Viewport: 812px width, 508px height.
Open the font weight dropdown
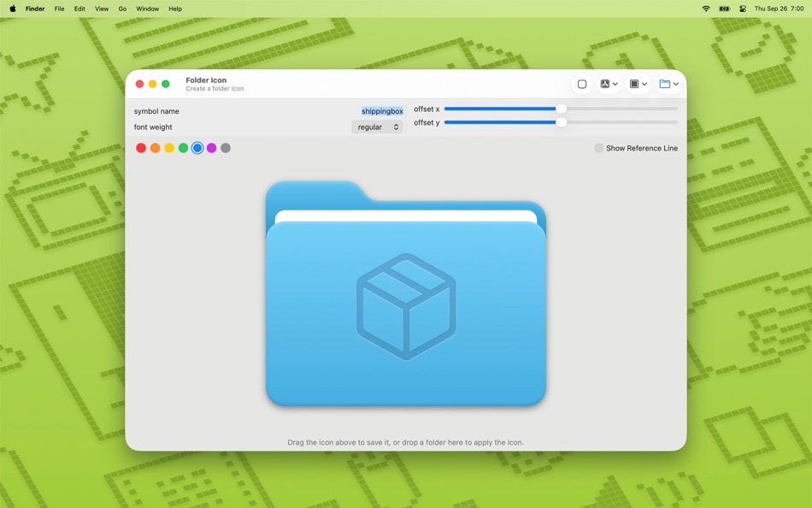tap(378, 127)
